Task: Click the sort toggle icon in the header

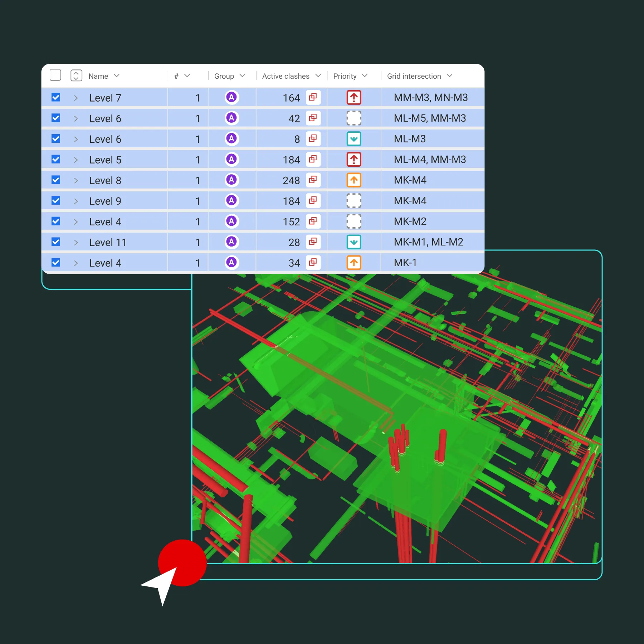Action: coord(76,75)
